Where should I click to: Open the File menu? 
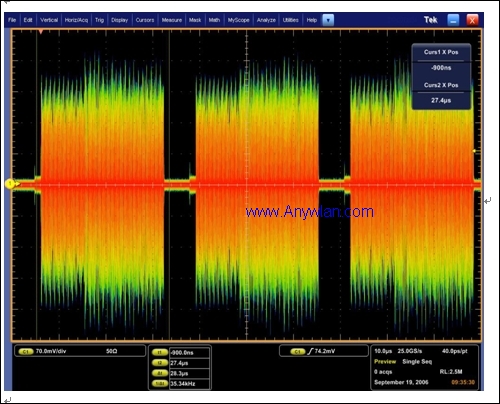click(12, 20)
